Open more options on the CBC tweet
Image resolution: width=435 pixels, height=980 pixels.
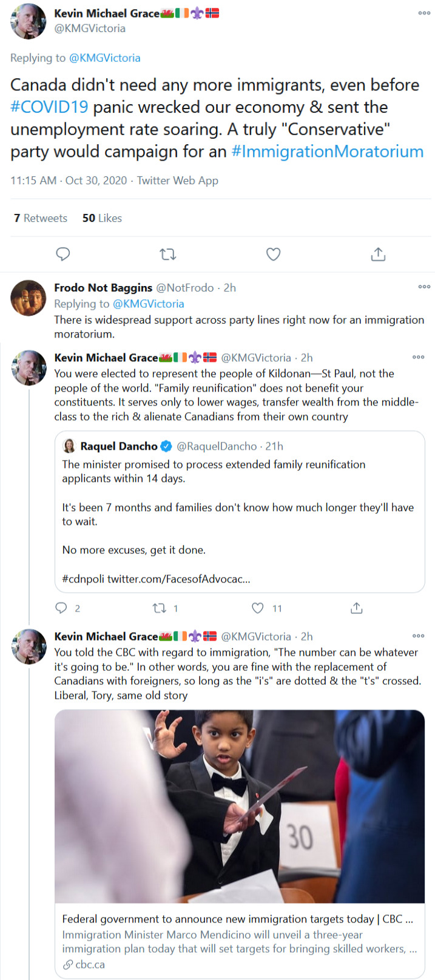[x=418, y=636]
